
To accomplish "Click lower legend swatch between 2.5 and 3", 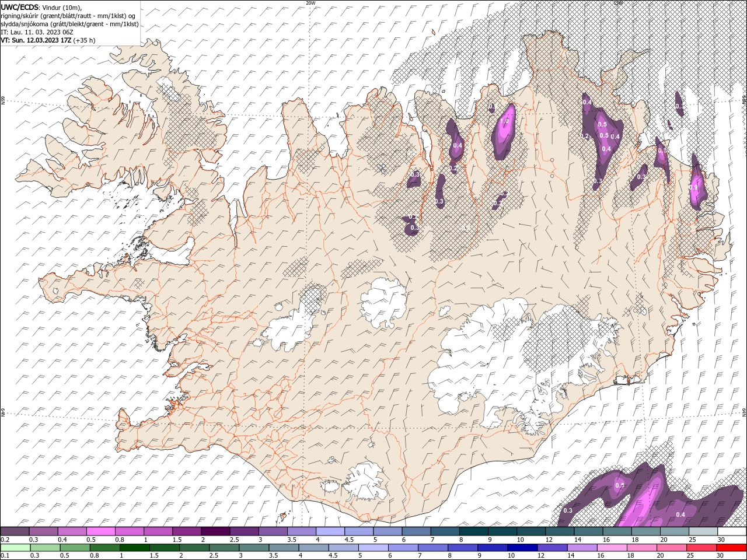I will (x=224, y=548).
